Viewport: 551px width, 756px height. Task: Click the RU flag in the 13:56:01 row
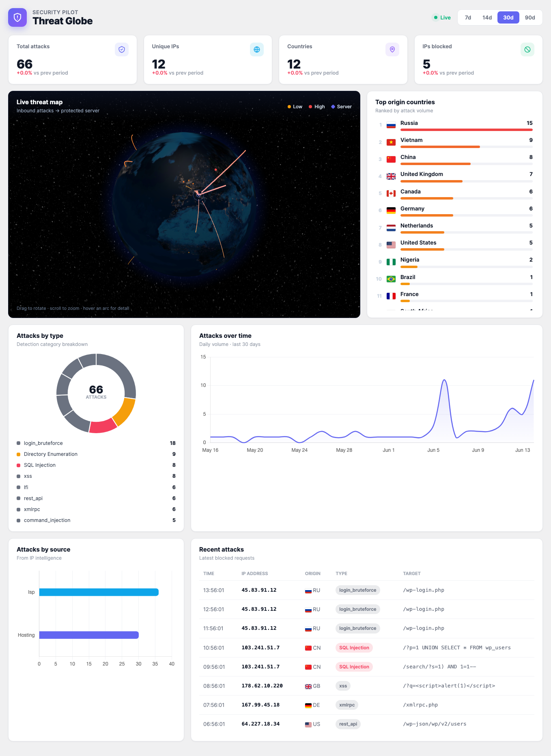[x=308, y=591]
